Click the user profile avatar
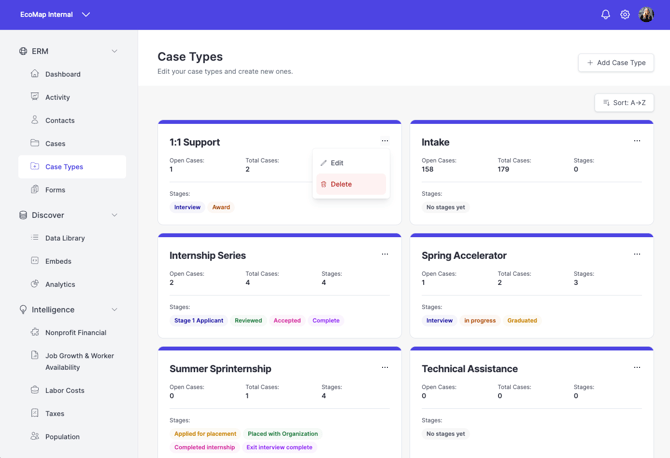The image size is (670, 458). (x=646, y=15)
